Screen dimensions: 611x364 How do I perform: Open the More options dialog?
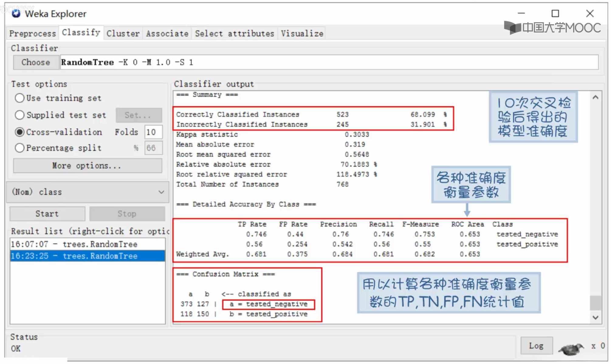(87, 166)
